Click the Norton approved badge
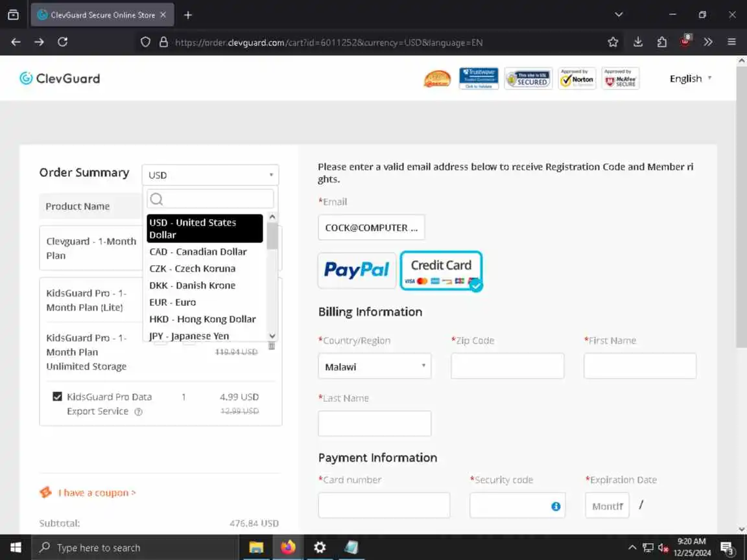This screenshot has width=747, height=560. tap(577, 78)
